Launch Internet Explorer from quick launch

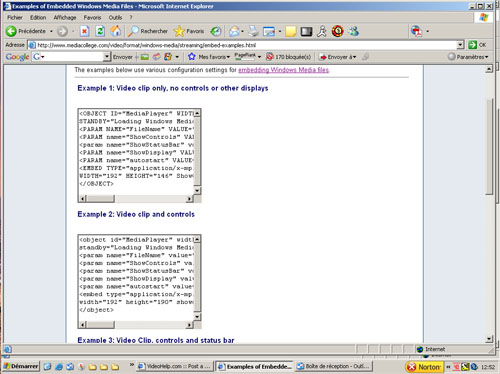59,367
